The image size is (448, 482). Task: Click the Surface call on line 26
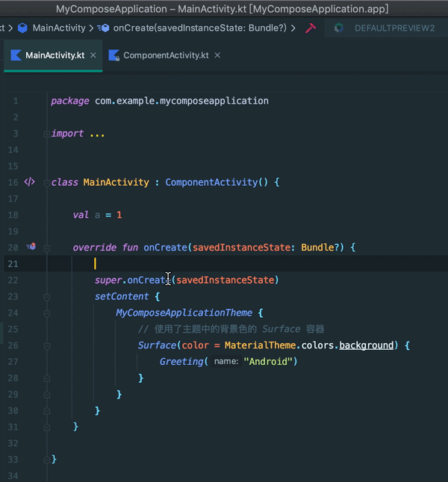[157, 345]
